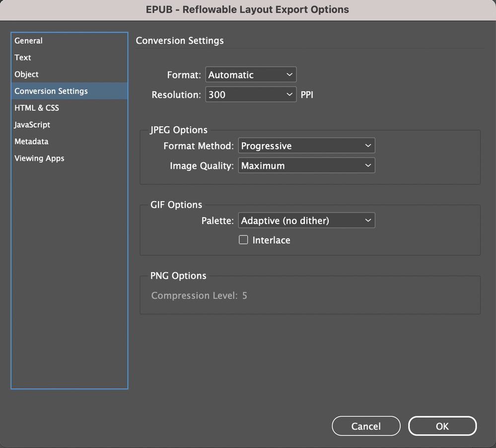This screenshot has height=448, width=496.
Task: Click the dialog title bar text
Action: point(247,9)
